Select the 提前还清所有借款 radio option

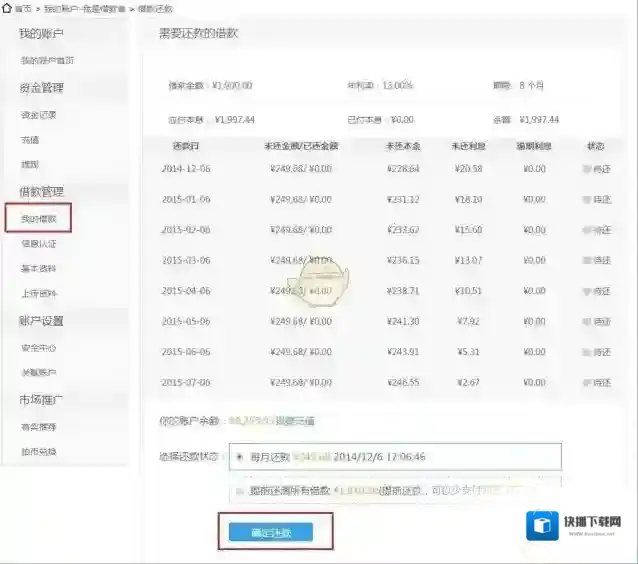(240, 491)
